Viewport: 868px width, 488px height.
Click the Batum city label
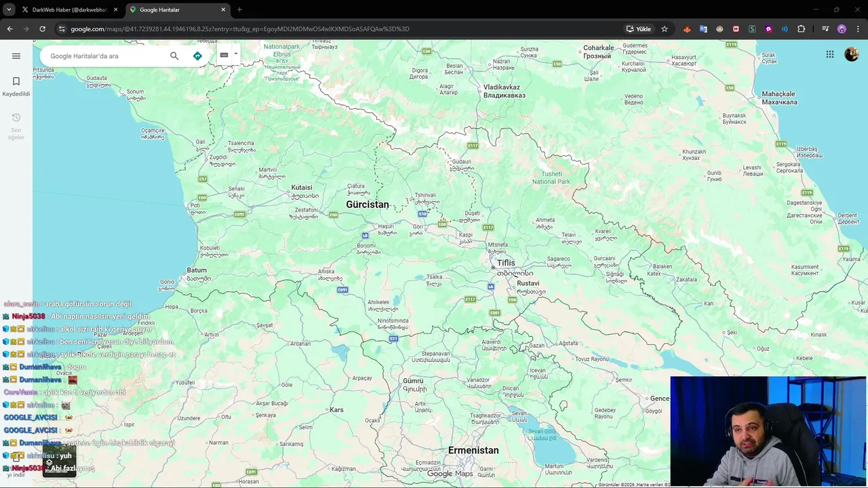click(197, 270)
